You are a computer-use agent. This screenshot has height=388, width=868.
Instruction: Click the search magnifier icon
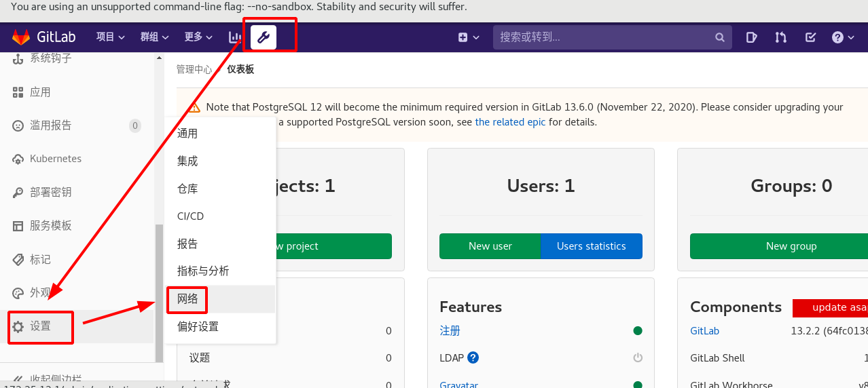[x=720, y=37]
